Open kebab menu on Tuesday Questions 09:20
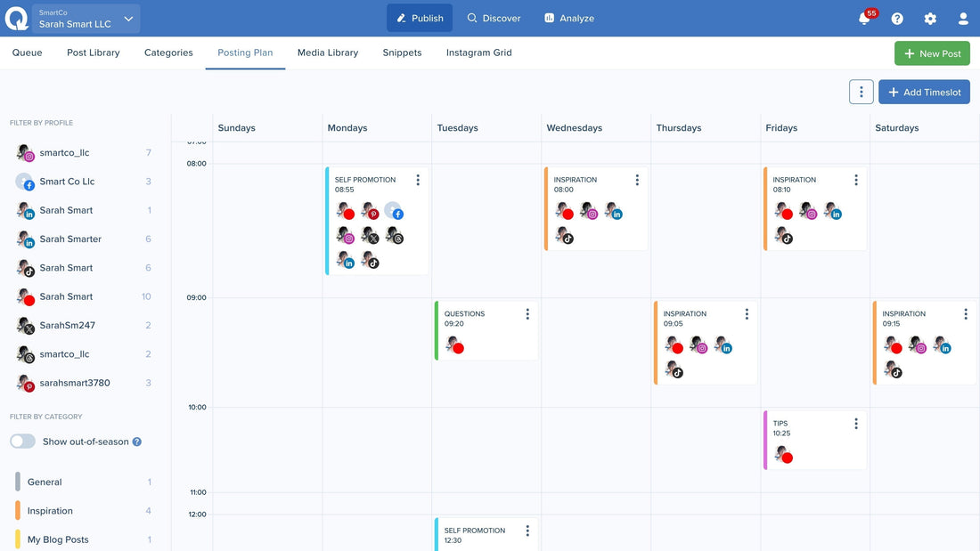Viewport: 980px width, 551px height. [x=527, y=314]
